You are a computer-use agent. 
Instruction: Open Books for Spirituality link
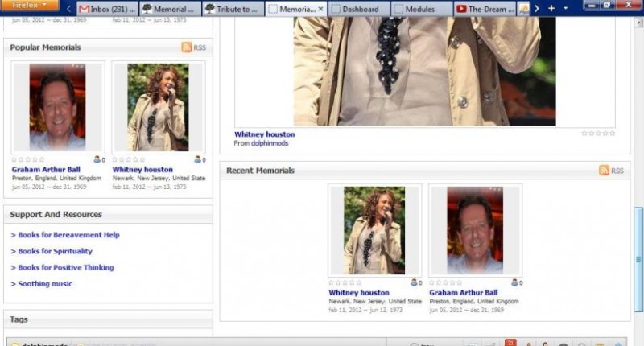(55, 251)
